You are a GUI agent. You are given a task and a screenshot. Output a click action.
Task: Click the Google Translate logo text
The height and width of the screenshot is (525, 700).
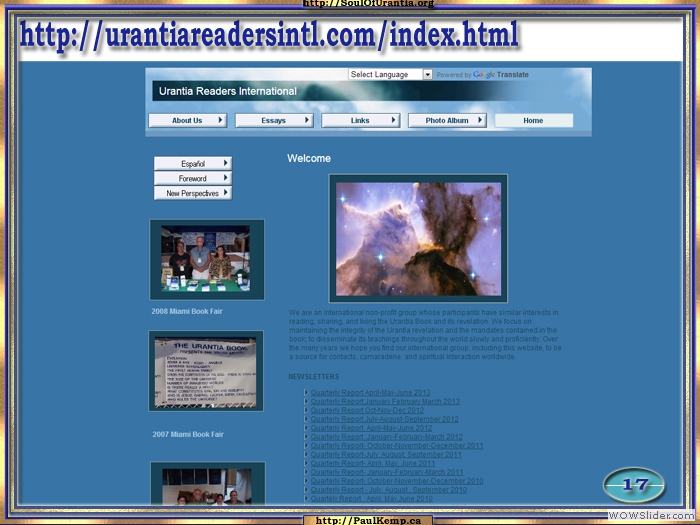click(501, 75)
